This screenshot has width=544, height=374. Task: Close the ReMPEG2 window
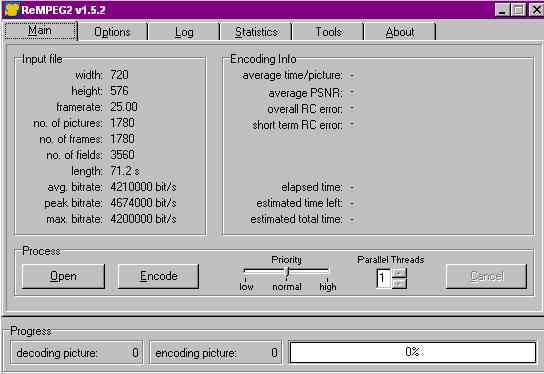pyautogui.click(x=536, y=10)
